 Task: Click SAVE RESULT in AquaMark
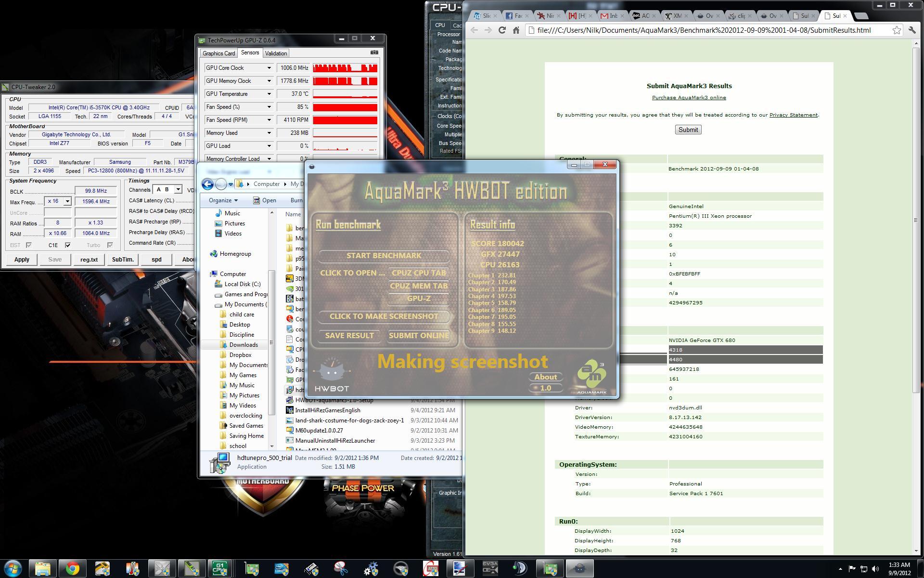click(x=349, y=336)
